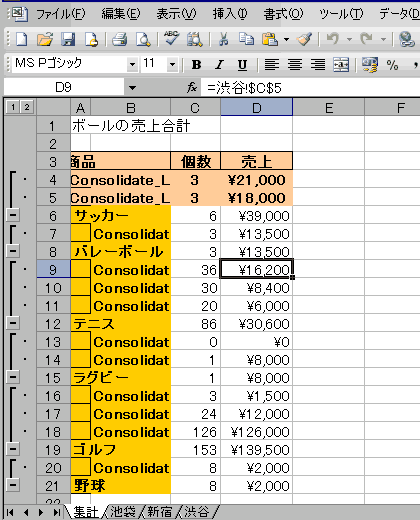Image resolution: width=420 pixels, height=520 pixels.
Task: Show outline level 1
Action: pyautogui.click(x=13, y=107)
